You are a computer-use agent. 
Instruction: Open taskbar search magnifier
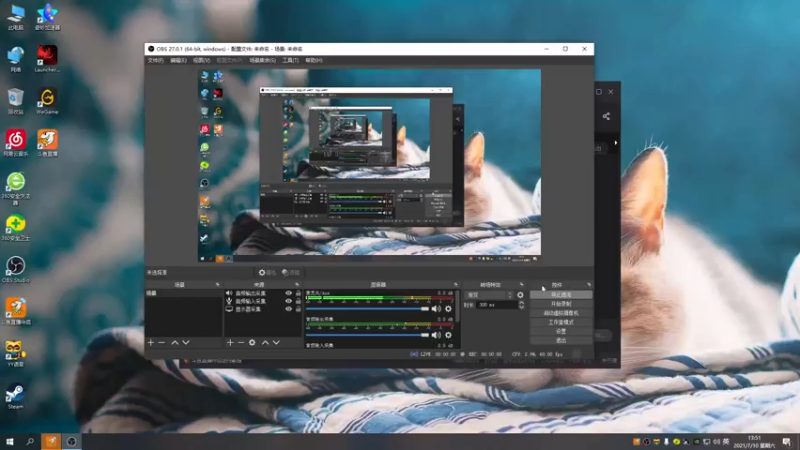(x=30, y=441)
